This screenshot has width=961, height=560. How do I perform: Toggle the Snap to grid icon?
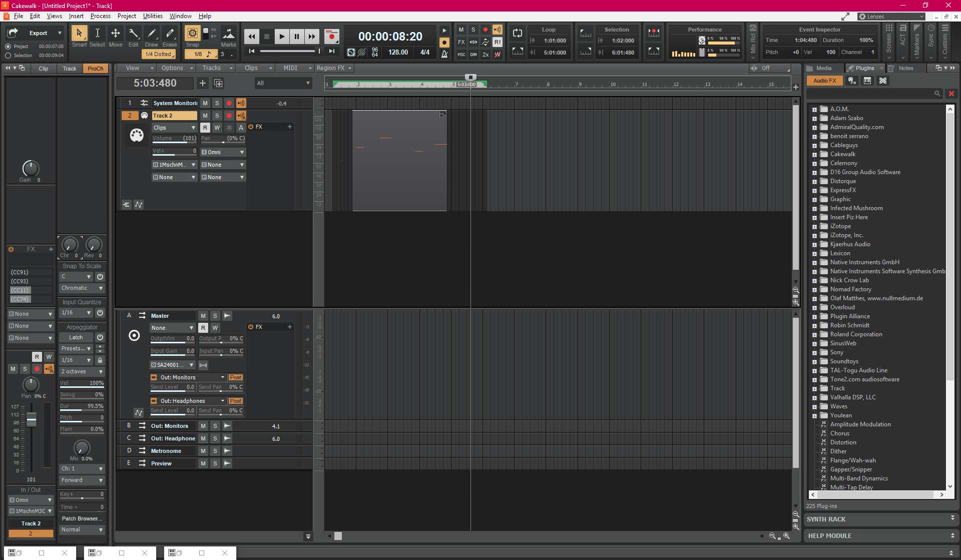(192, 33)
